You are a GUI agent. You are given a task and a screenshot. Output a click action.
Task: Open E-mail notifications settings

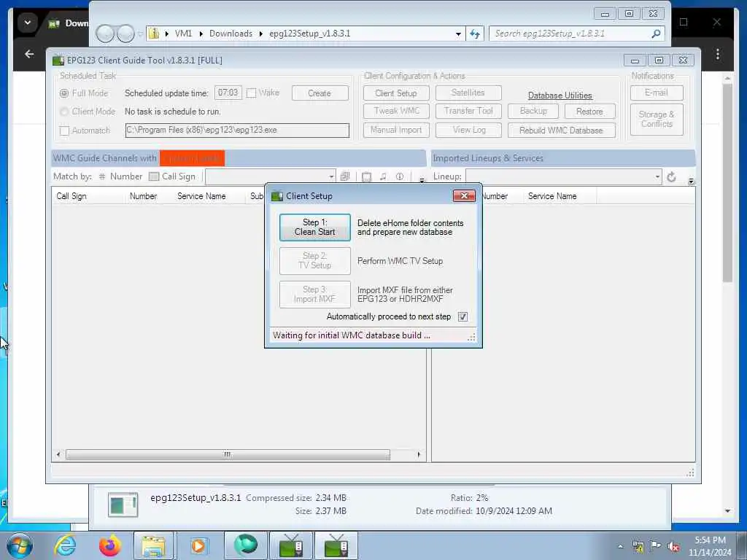click(657, 93)
